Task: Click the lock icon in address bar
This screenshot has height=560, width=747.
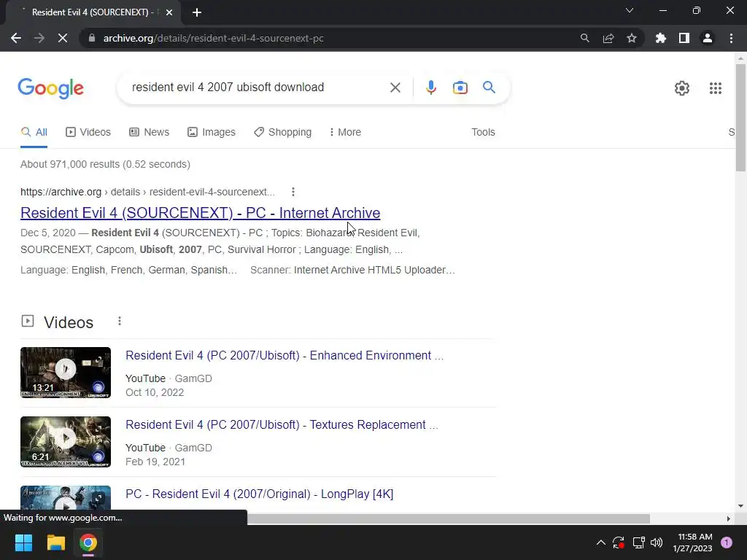Action: click(x=92, y=38)
